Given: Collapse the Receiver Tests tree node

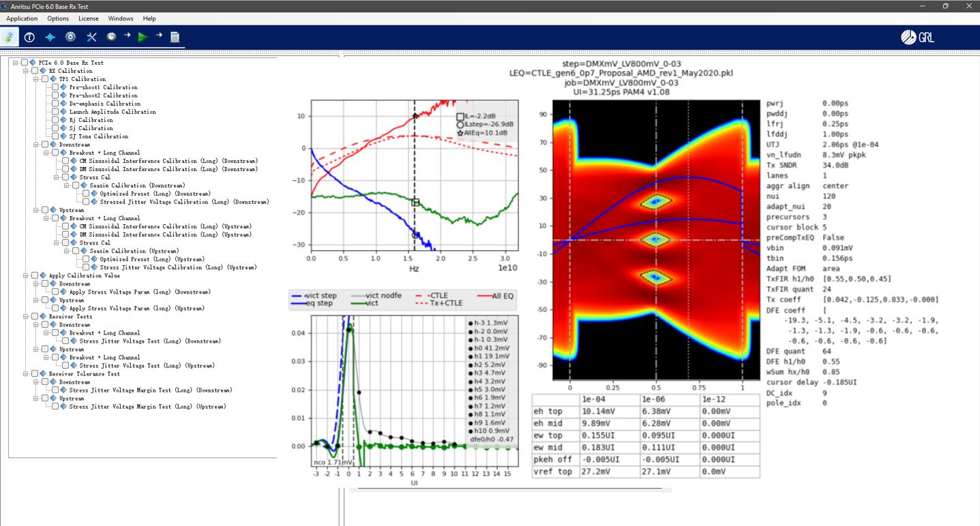Looking at the screenshot, I should [x=26, y=316].
